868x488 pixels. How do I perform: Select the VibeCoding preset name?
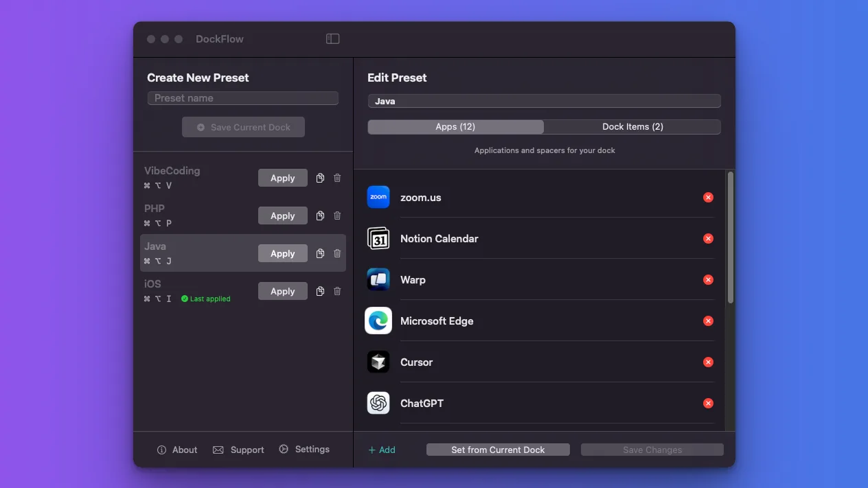pos(172,171)
